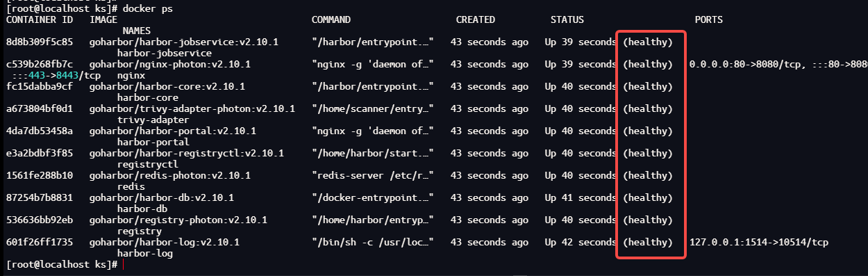Click the goharbor/nginx-photon:v2.10.1 image name
Screen dimensions: 868x276
pyautogui.click(x=170, y=65)
